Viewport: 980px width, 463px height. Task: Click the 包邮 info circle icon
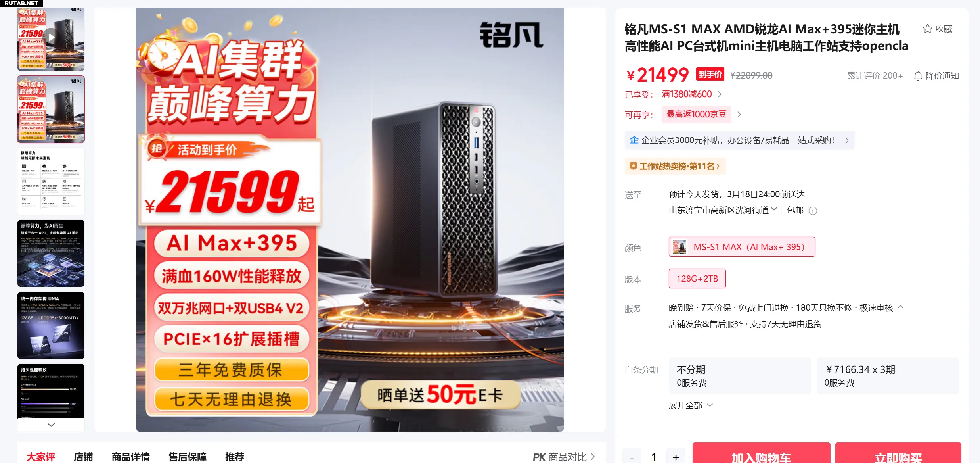[813, 211]
